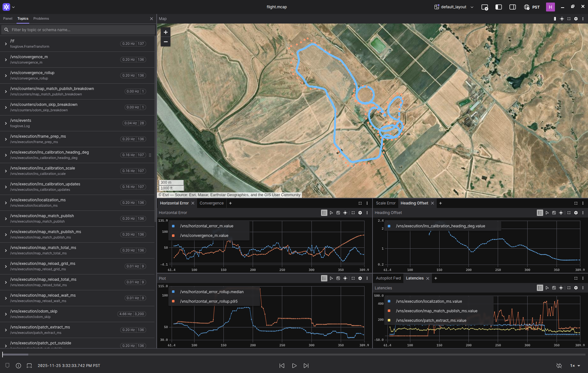This screenshot has height=373, width=588.
Task: Toggle the right sidebar visibility
Action: 512,7
